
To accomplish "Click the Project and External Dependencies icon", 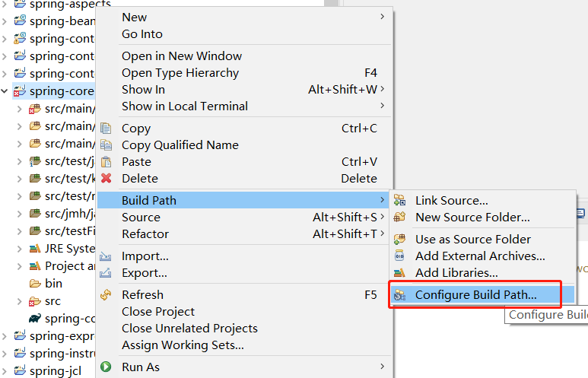I will (35, 266).
